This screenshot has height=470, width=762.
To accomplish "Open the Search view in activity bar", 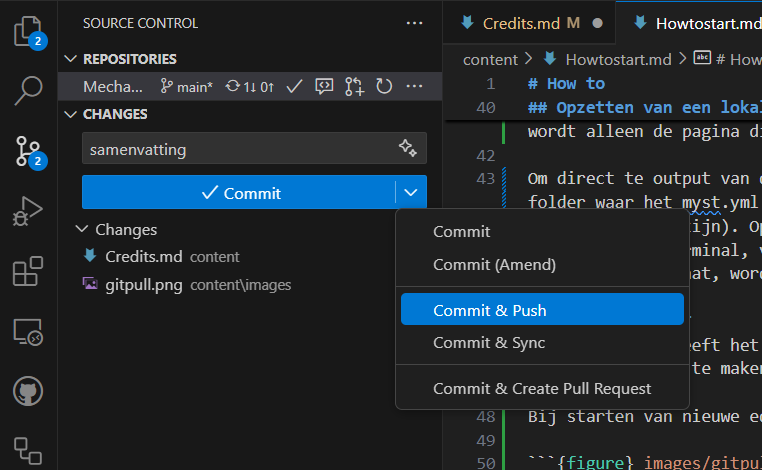I will pyautogui.click(x=28, y=90).
